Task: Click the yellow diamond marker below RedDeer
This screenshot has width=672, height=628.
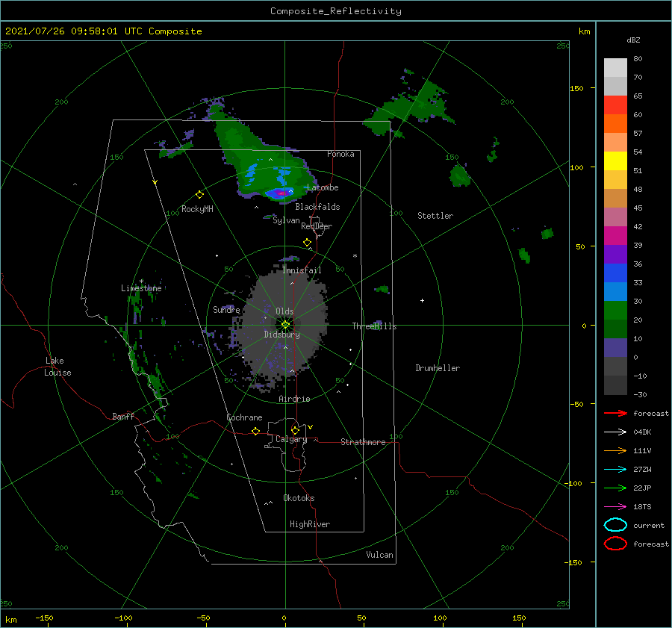Action: tap(308, 243)
